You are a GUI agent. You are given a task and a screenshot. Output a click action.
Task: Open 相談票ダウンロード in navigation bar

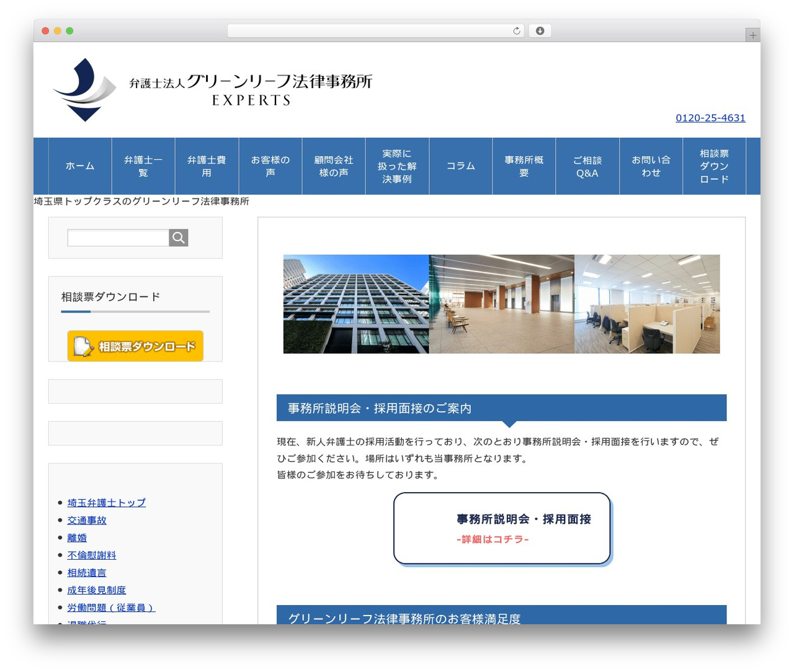[x=715, y=166]
